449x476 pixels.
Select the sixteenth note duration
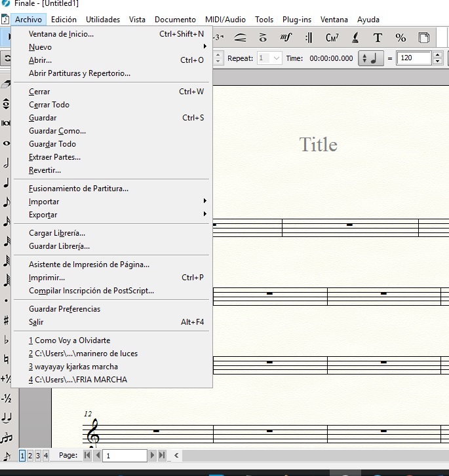coord(6,221)
